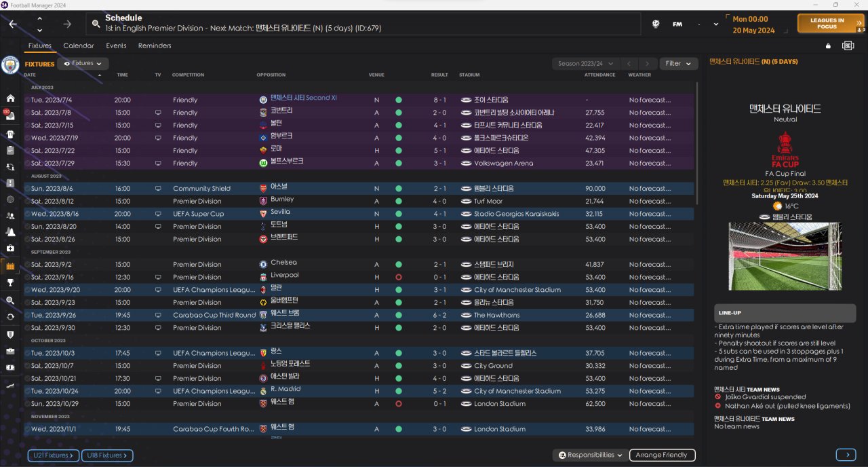
Task: Open the Staff people icon
Action: (x=10, y=216)
